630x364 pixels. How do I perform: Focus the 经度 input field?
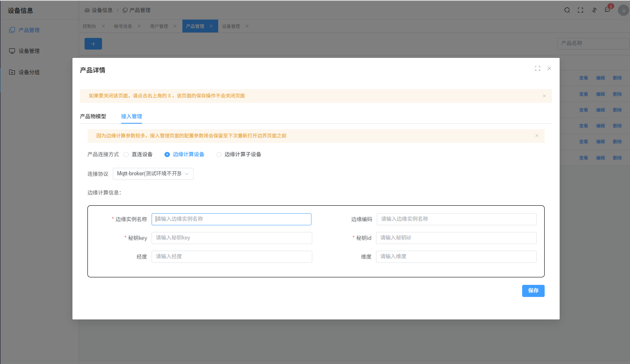point(232,257)
